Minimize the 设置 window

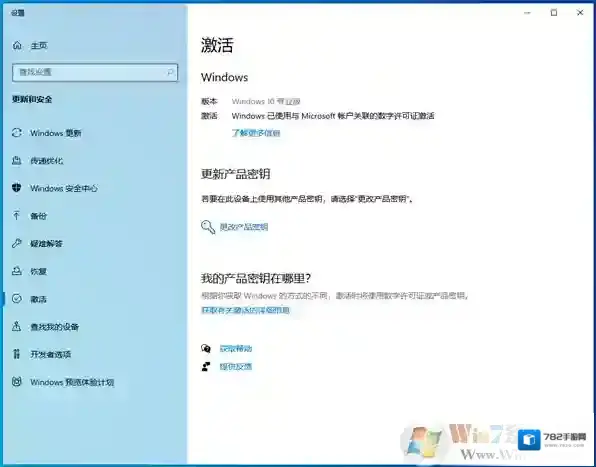point(527,13)
